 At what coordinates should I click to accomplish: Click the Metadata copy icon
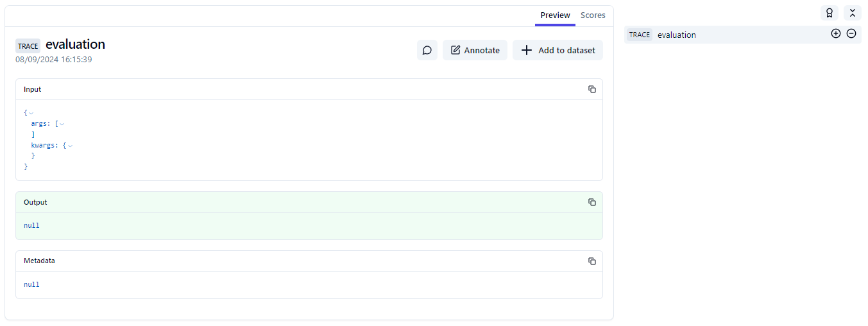click(x=591, y=261)
